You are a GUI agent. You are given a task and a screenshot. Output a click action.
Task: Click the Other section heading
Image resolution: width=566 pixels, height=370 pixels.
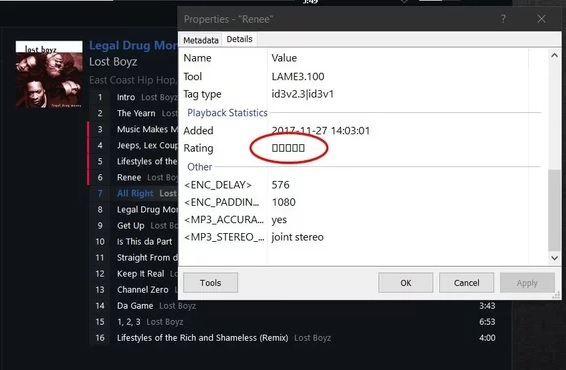pyautogui.click(x=200, y=167)
